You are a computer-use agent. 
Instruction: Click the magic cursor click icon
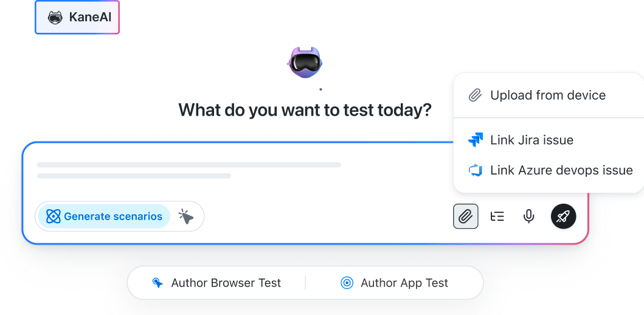click(x=186, y=216)
